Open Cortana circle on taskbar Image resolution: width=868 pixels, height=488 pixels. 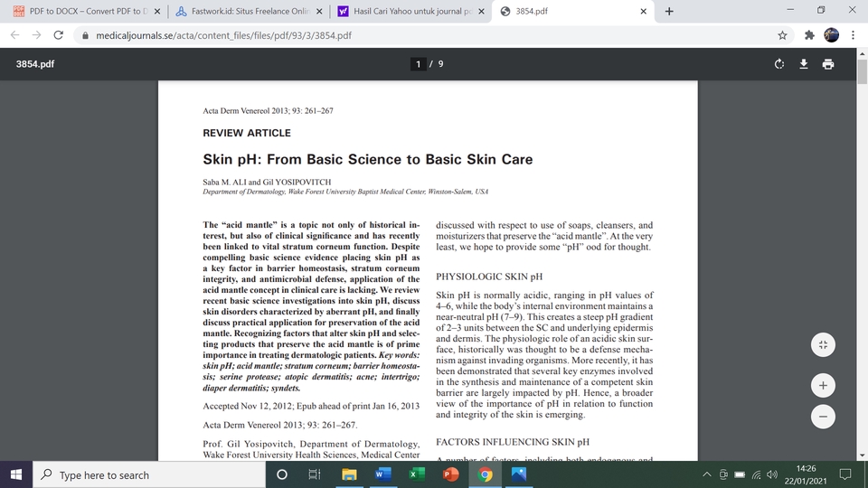point(282,474)
